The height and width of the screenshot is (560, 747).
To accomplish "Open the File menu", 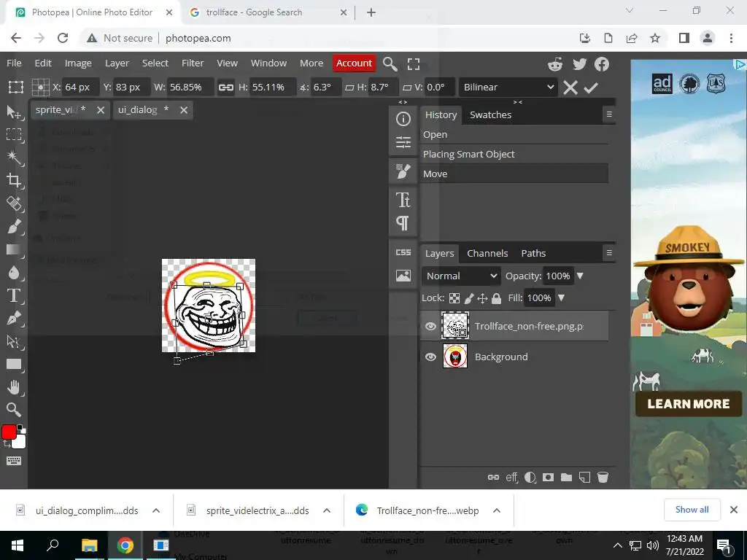I will click(14, 63).
